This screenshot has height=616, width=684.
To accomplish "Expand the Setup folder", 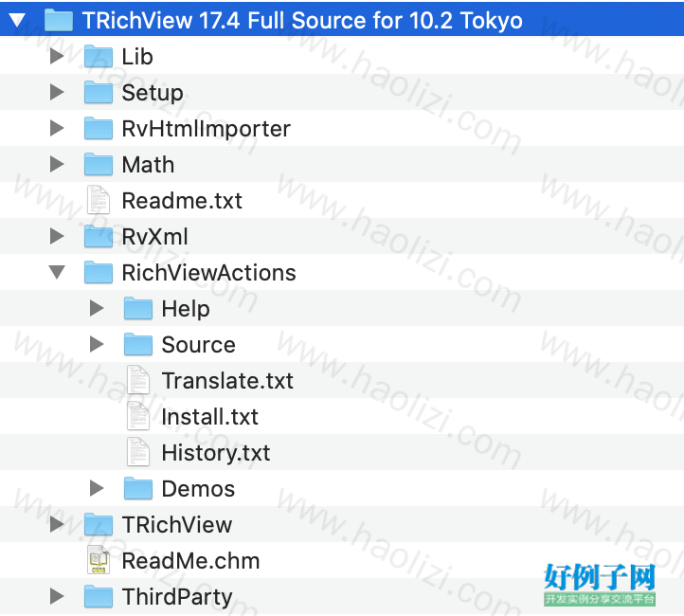I will [x=57, y=92].
